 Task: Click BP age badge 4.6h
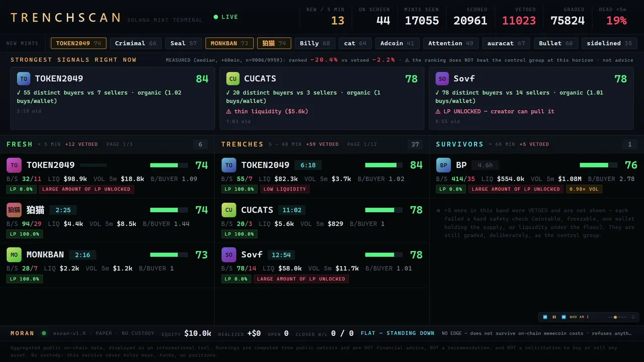[x=485, y=165]
